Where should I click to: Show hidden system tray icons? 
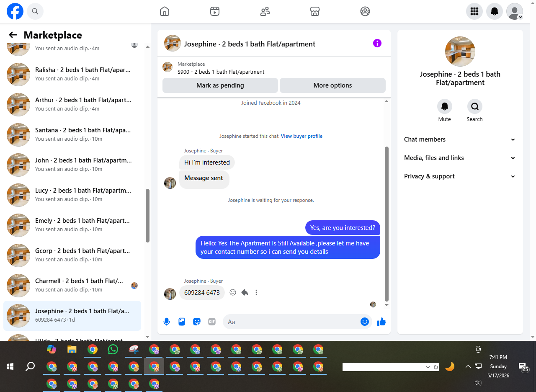[x=468, y=366]
